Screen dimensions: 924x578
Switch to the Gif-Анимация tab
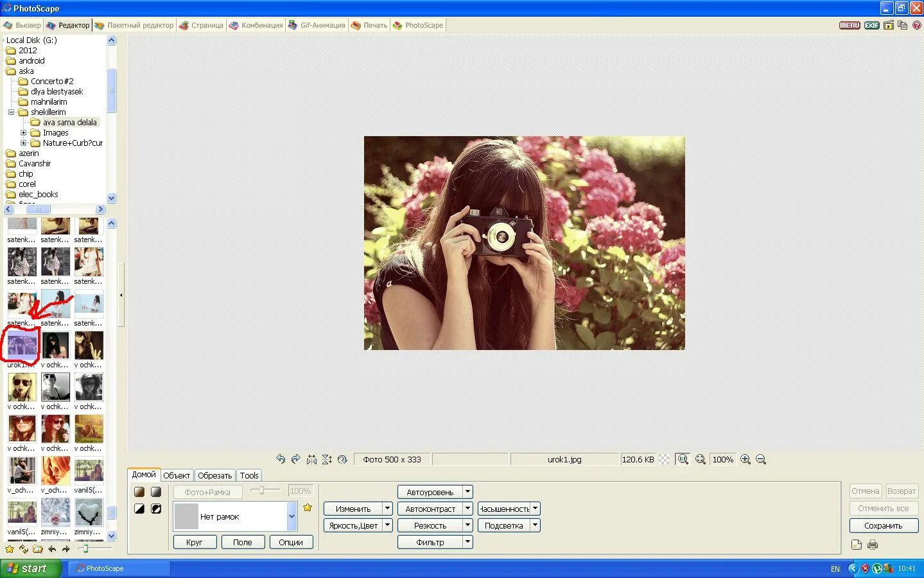click(x=317, y=25)
